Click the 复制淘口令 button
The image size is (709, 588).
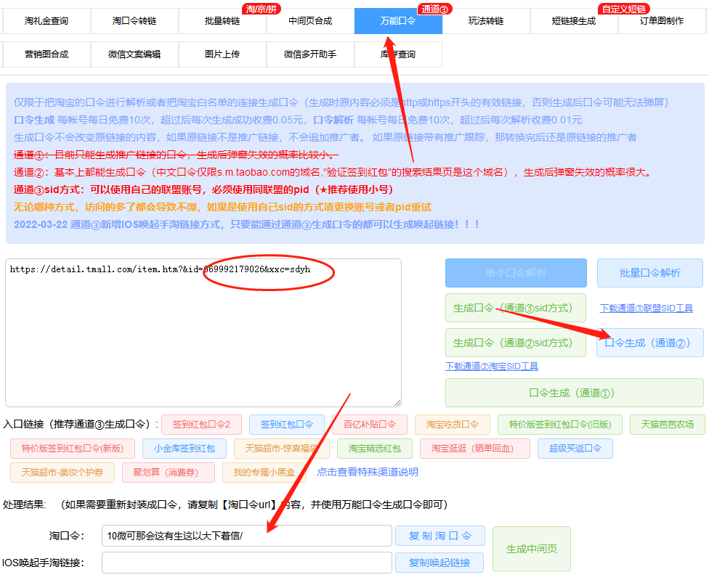(440, 536)
